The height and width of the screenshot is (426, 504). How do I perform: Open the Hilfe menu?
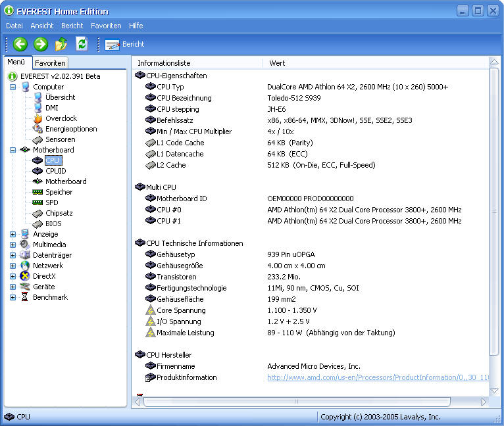point(136,26)
